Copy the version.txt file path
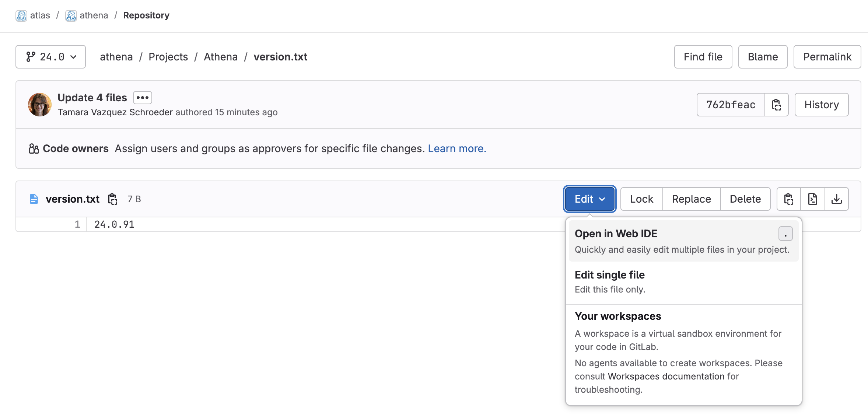 coord(113,199)
